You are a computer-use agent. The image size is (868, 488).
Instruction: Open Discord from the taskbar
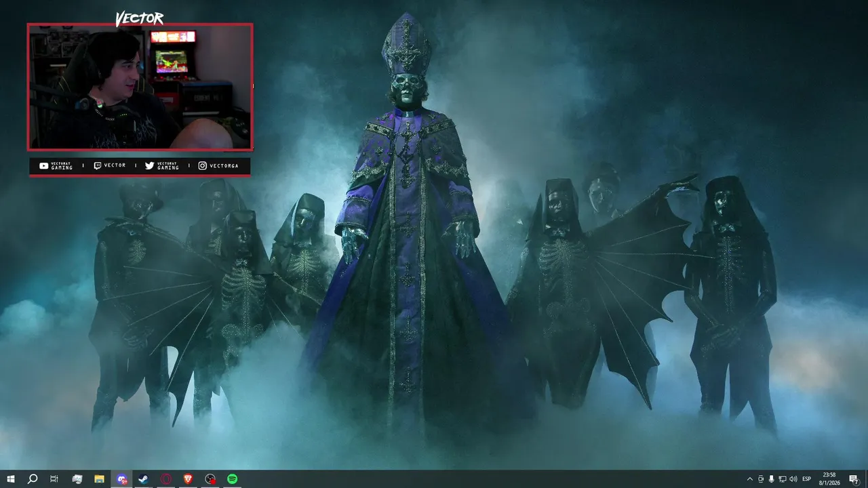(x=121, y=479)
